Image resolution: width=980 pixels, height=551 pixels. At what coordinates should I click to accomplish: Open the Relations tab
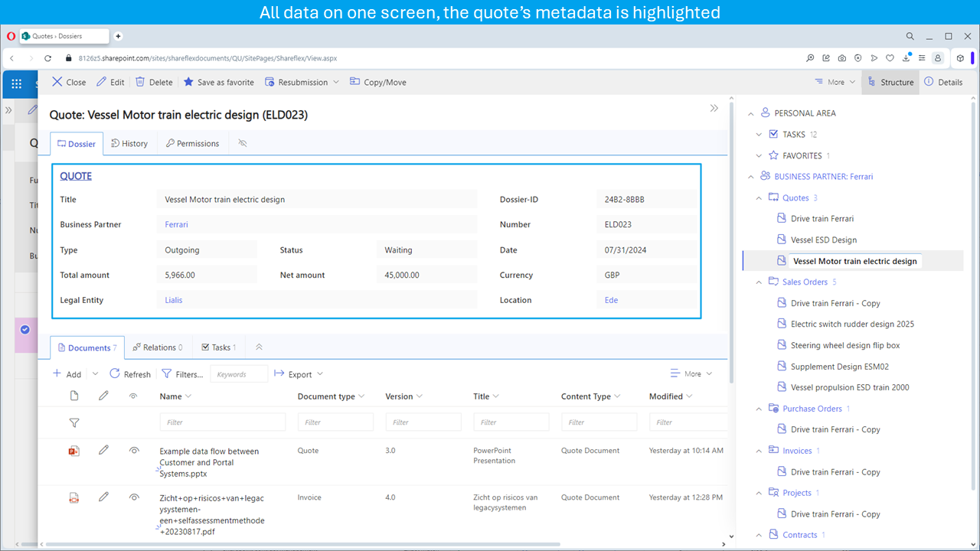coord(157,347)
